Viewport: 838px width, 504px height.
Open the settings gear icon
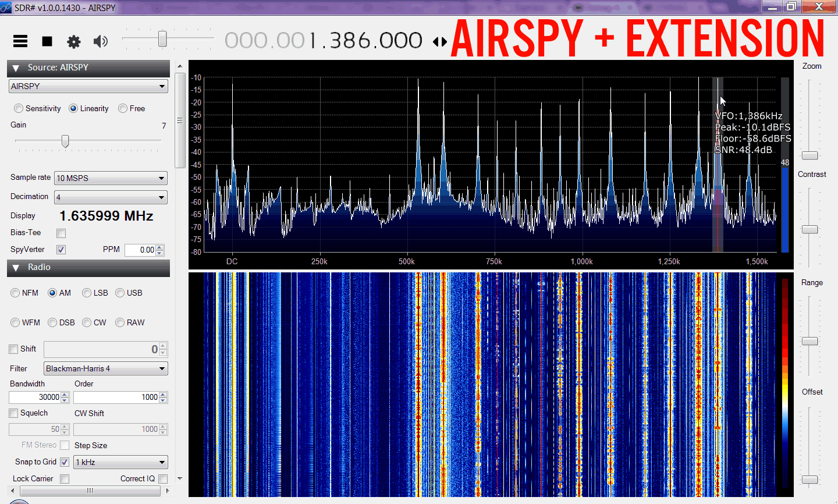click(x=74, y=41)
